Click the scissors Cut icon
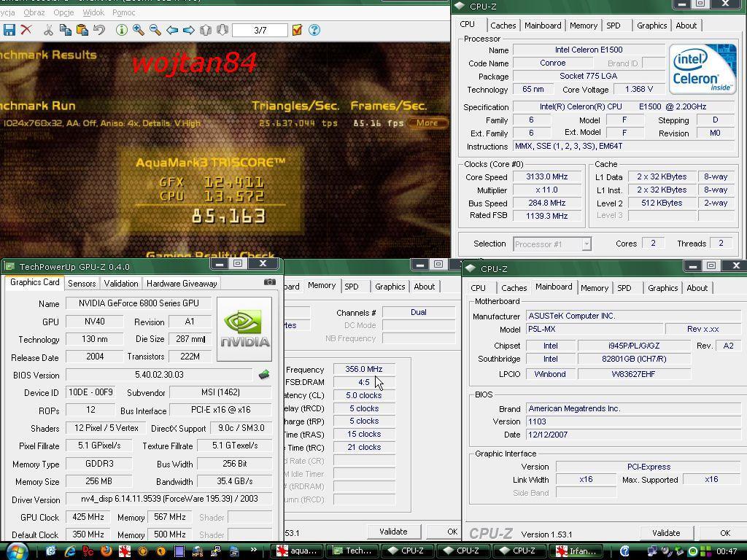This screenshot has height=560, width=747. tap(48, 30)
